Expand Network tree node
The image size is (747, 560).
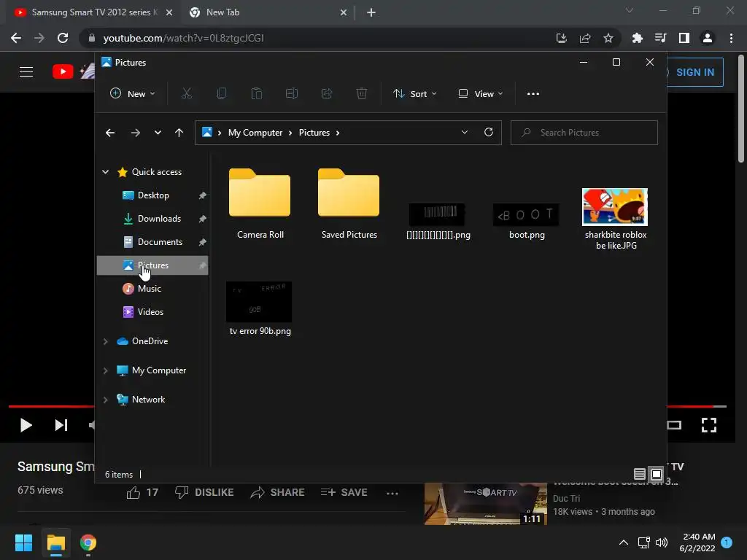(105, 400)
